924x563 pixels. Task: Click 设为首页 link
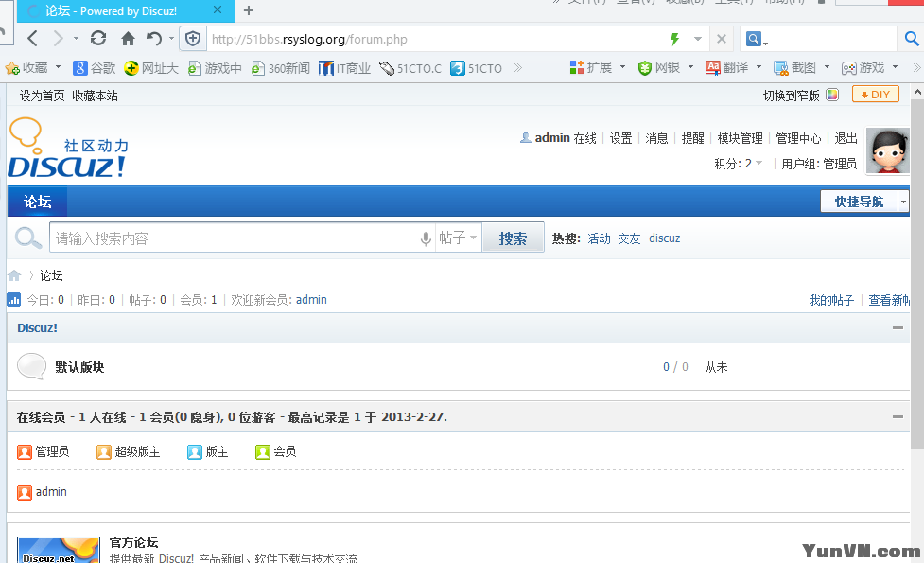tap(42, 96)
